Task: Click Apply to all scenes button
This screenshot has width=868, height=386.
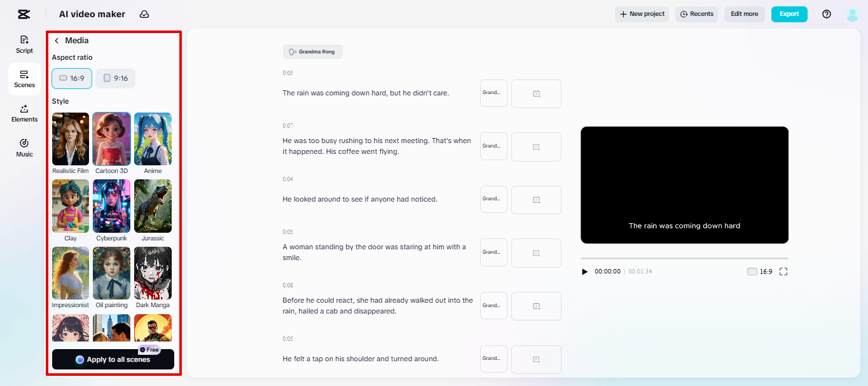Action: [x=113, y=359]
